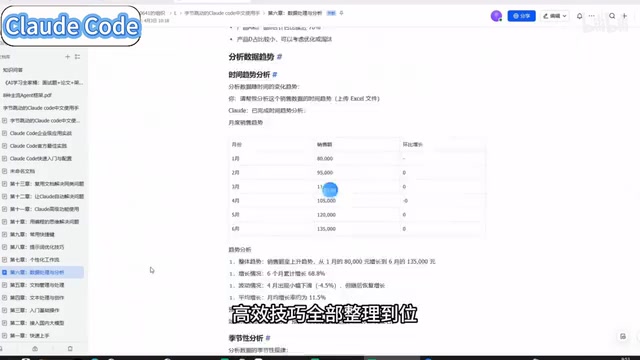Viewport: 640px width, 360px height.
Task: Click the search magnifier icon in header
Action: (x=612, y=16)
